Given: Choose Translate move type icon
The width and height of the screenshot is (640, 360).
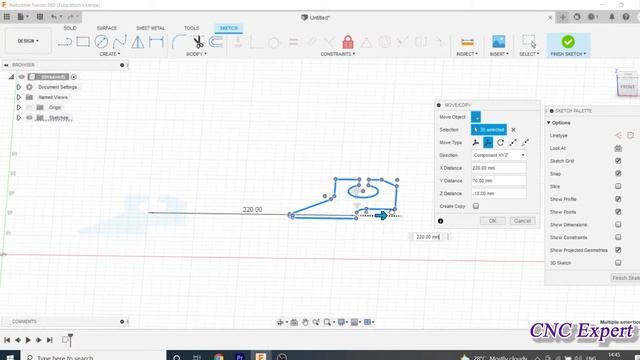Looking at the screenshot, I should click(488, 142).
